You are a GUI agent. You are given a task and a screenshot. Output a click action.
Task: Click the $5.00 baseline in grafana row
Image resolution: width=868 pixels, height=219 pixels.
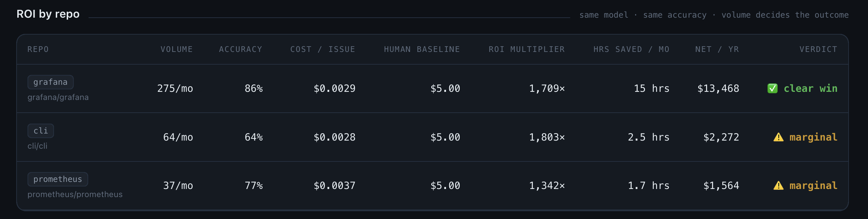(445, 88)
